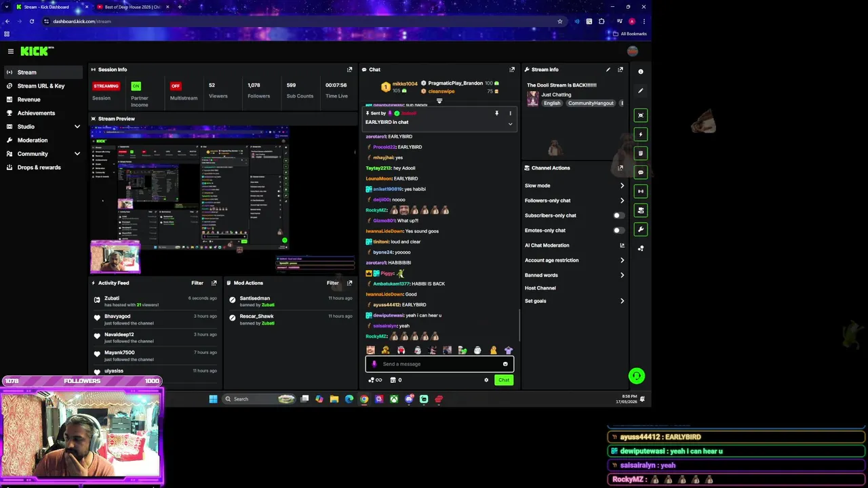868x488 pixels.
Task: Click the browser address bar URL
Action: (82, 21)
